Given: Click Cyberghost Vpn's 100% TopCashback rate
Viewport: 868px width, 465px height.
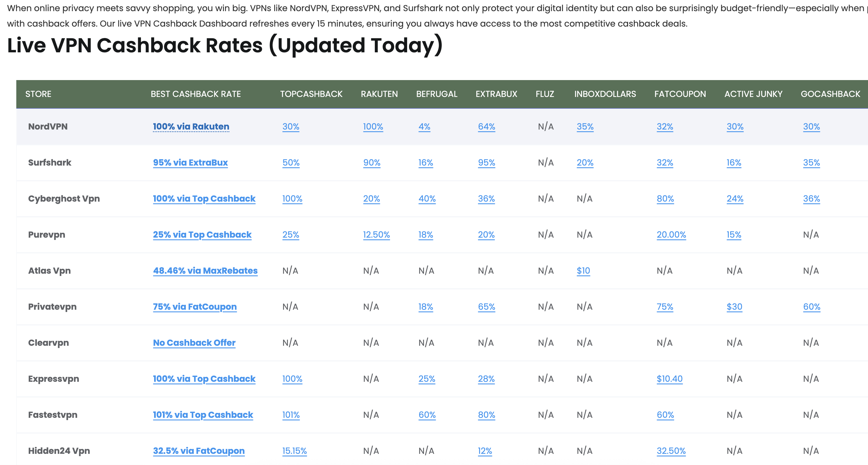Looking at the screenshot, I should click(292, 199).
